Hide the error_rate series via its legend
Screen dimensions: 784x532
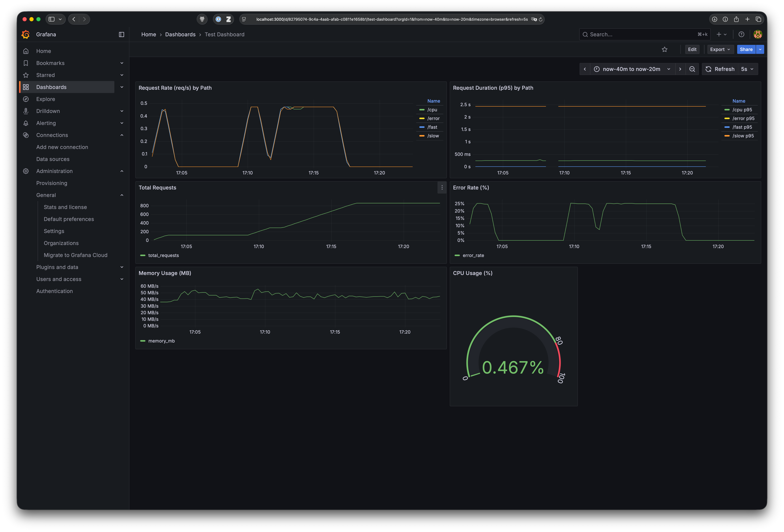[x=473, y=255]
